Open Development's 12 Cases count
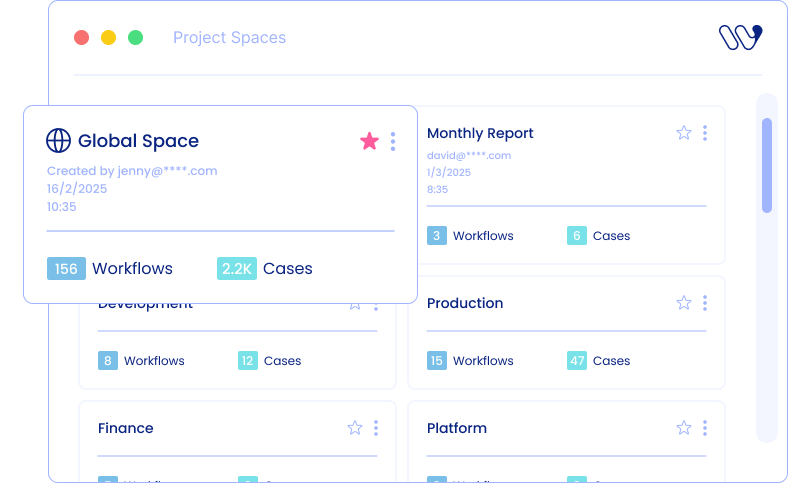The height and width of the screenshot is (486, 810). point(248,361)
